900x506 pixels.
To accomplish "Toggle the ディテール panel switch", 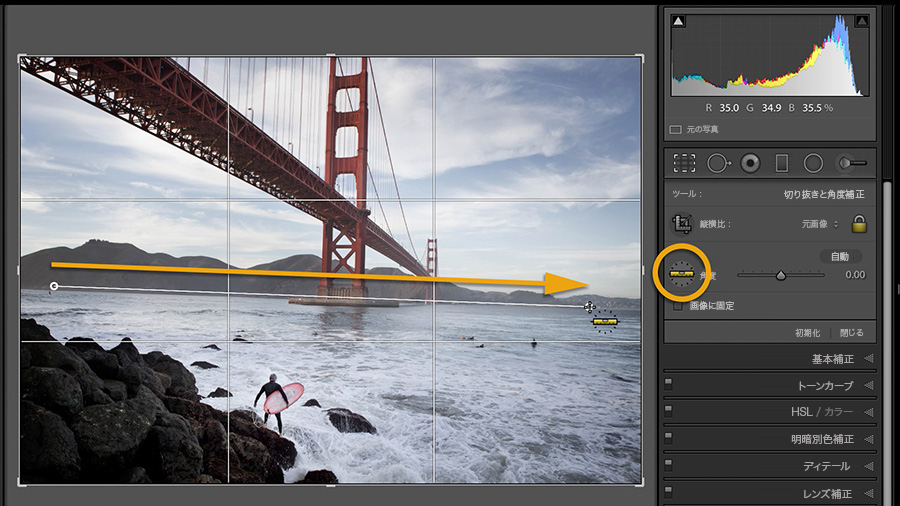I will pyautogui.click(x=668, y=464).
